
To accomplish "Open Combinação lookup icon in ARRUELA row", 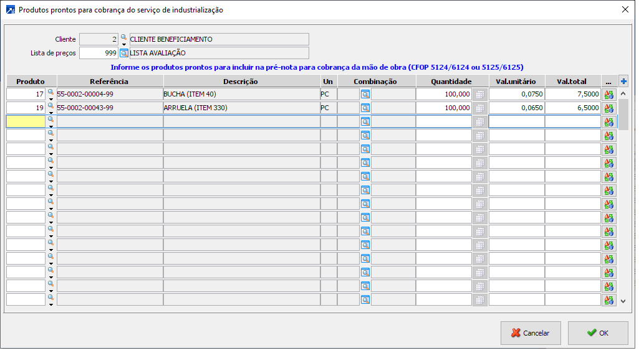I will coord(365,108).
